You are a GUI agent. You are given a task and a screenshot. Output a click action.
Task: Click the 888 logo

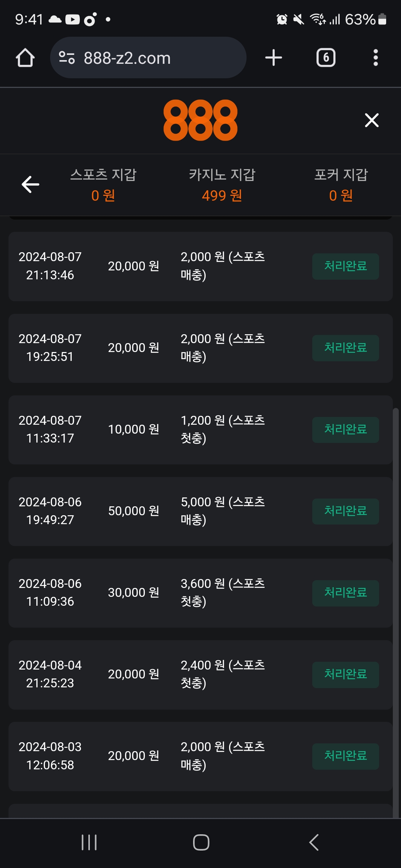click(200, 120)
